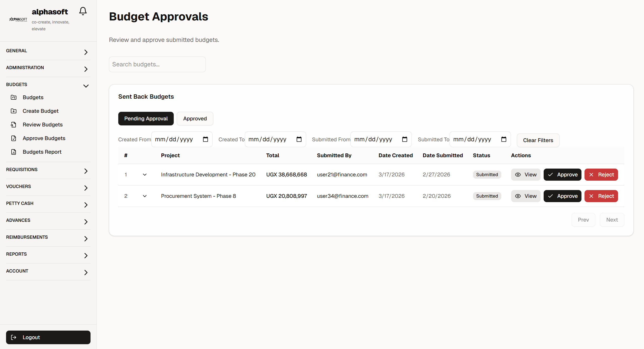The width and height of the screenshot is (644, 349).
Task: Switch to the Approved tab
Action: pos(195,119)
